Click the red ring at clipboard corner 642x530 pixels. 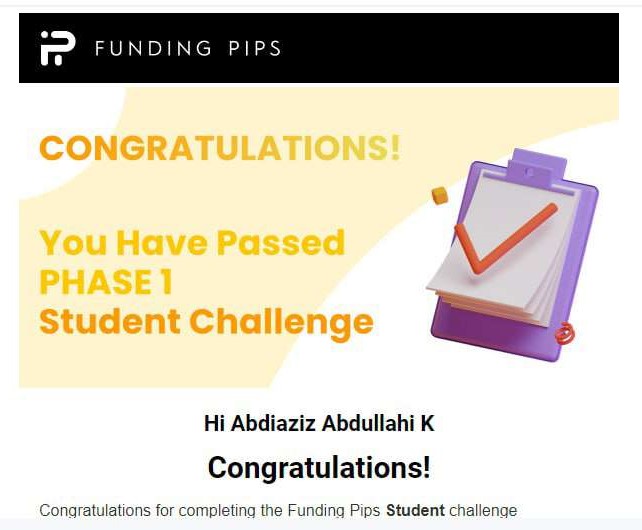[566, 334]
